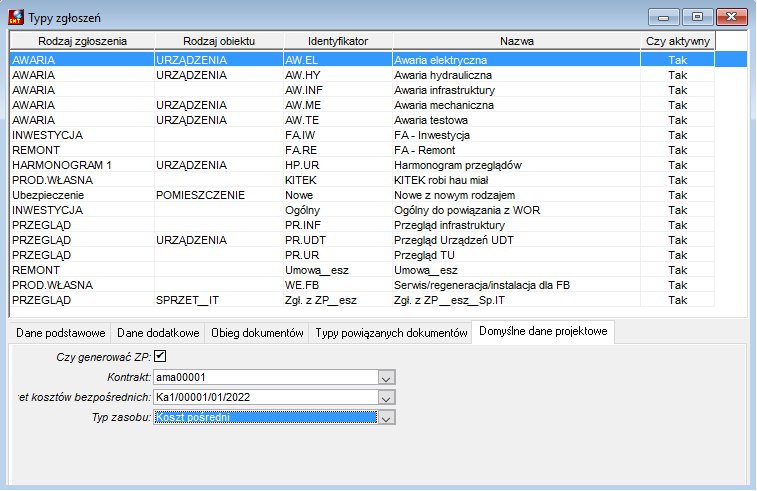Open the Kontrakt dropdown arrow
Viewport: 757px width, 491px height.
(386, 378)
